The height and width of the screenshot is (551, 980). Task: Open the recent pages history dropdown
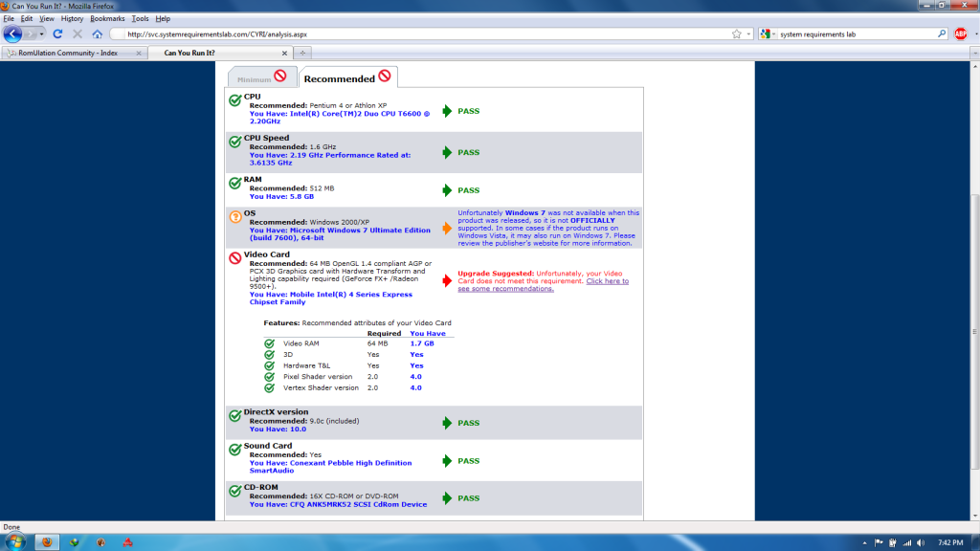pos(41,34)
